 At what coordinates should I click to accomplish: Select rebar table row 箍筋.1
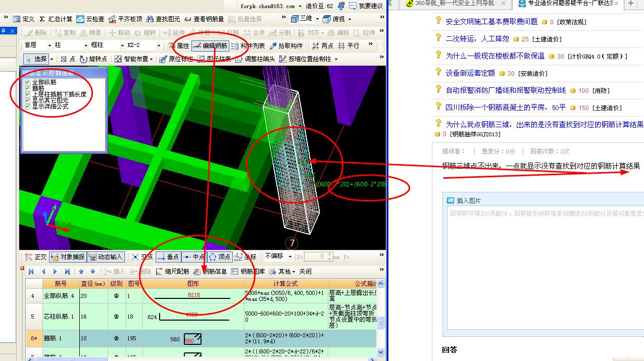click(202, 339)
